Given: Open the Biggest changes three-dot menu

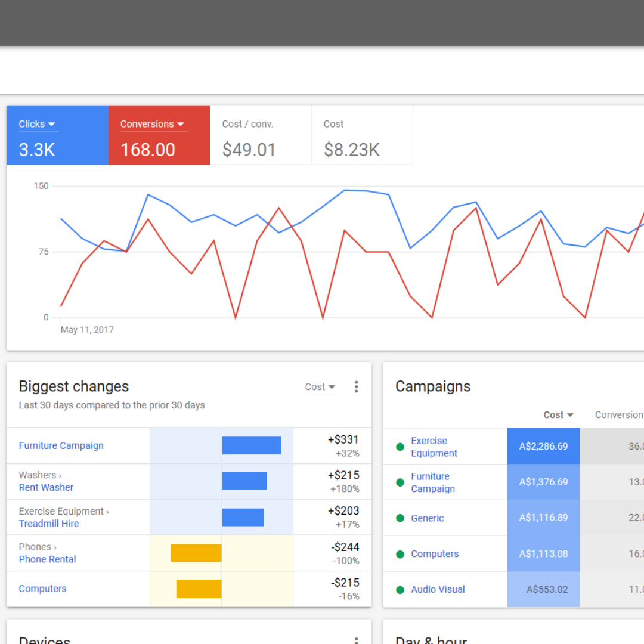Looking at the screenshot, I should point(356,387).
